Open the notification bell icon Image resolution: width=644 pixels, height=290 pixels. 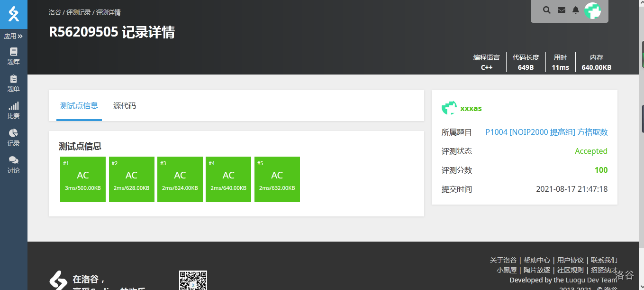[x=576, y=10]
